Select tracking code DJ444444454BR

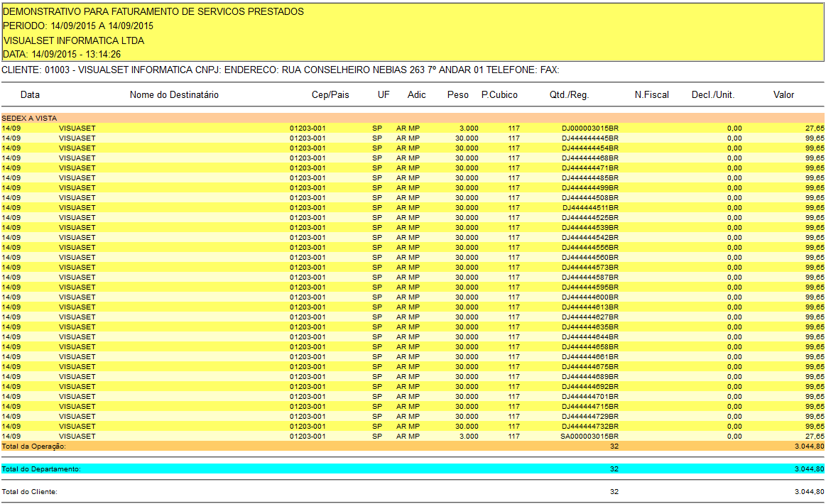(590, 148)
